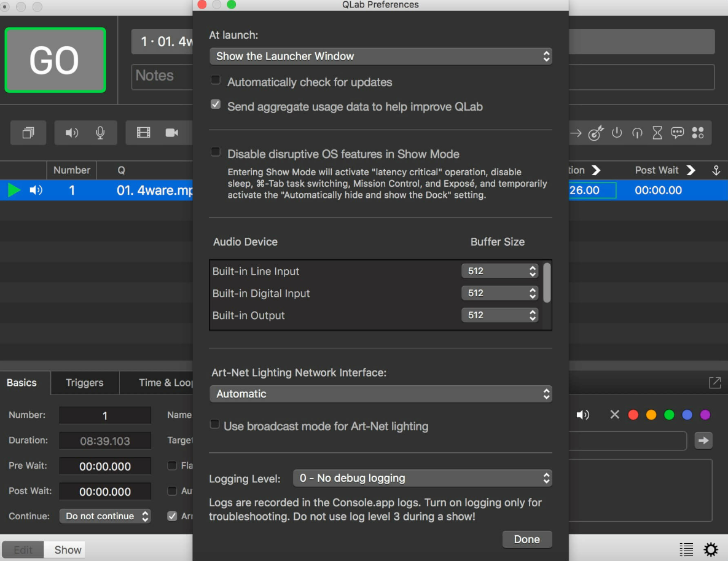Open the cue lists sidebar icon

[x=686, y=549]
